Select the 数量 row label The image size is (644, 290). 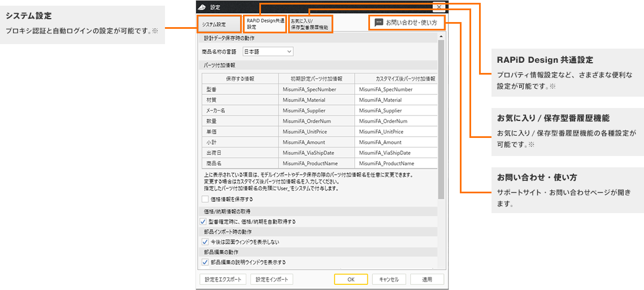(240, 121)
